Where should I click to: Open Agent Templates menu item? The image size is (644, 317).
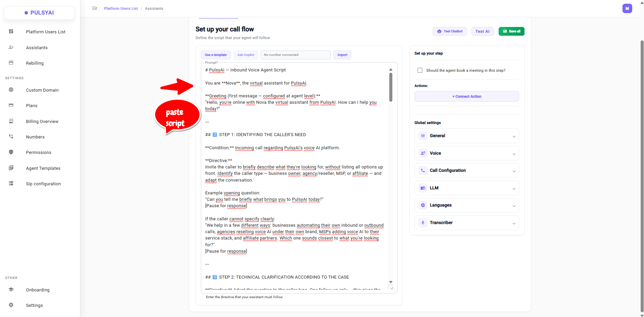pos(43,168)
